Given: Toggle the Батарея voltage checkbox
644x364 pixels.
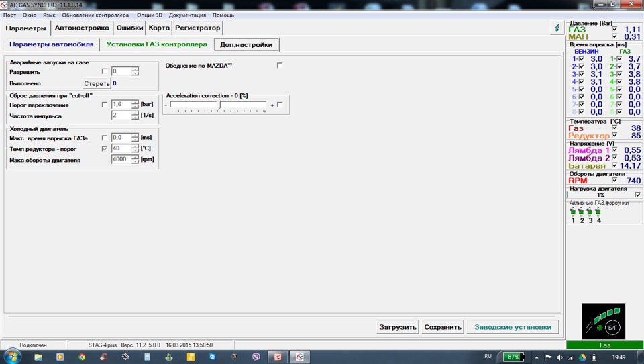Looking at the screenshot, I should (614, 165).
